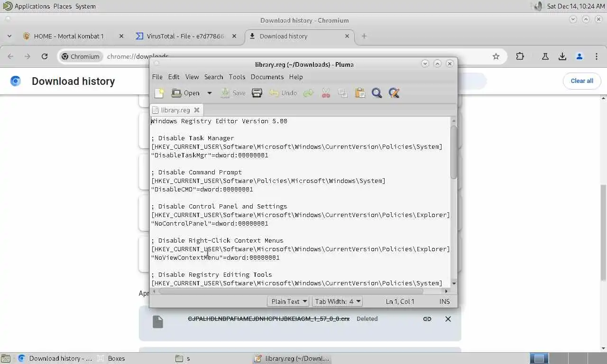Image resolution: width=607 pixels, height=364 pixels.
Task: Expand the Open recent files dropdown arrow
Action: pos(209,93)
